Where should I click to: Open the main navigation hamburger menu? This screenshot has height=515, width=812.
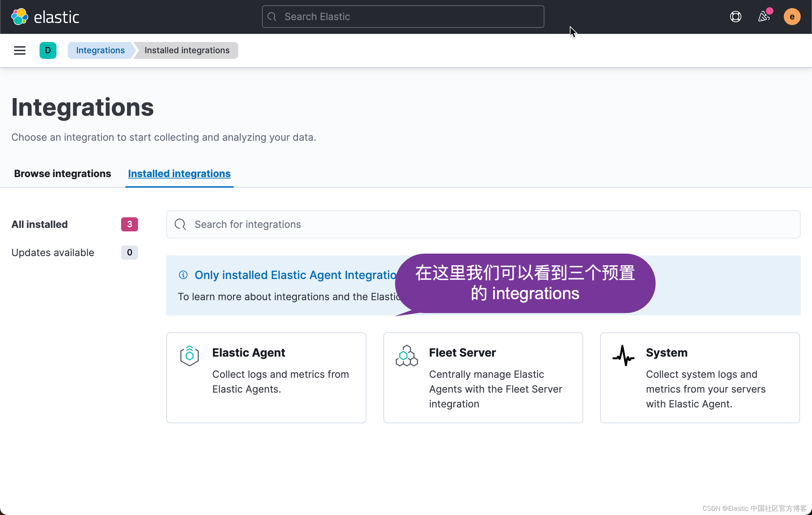(19, 50)
